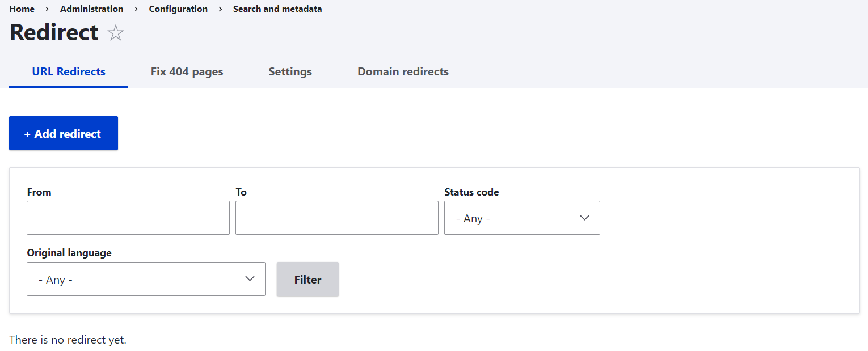Image resolution: width=868 pixels, height=351 pixels.
Task: Click inside the To input box
Action: click(336, 218)
